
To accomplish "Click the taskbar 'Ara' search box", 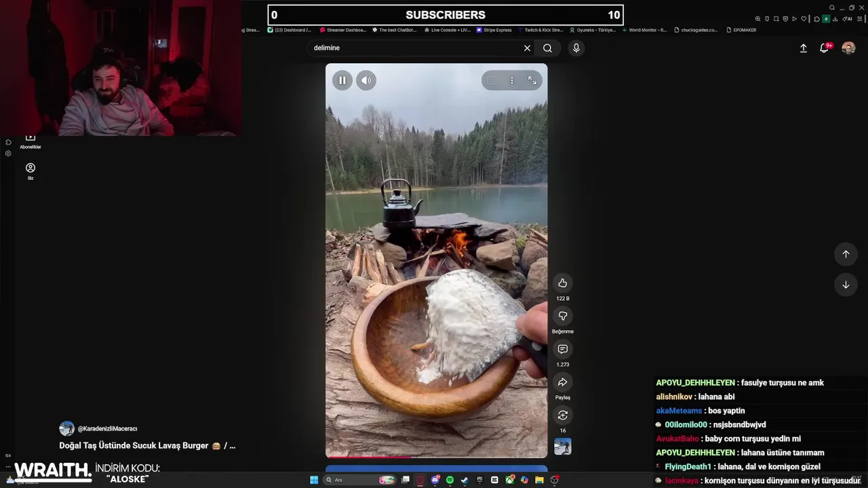I will pyautogui.click(x=359, y=480).
